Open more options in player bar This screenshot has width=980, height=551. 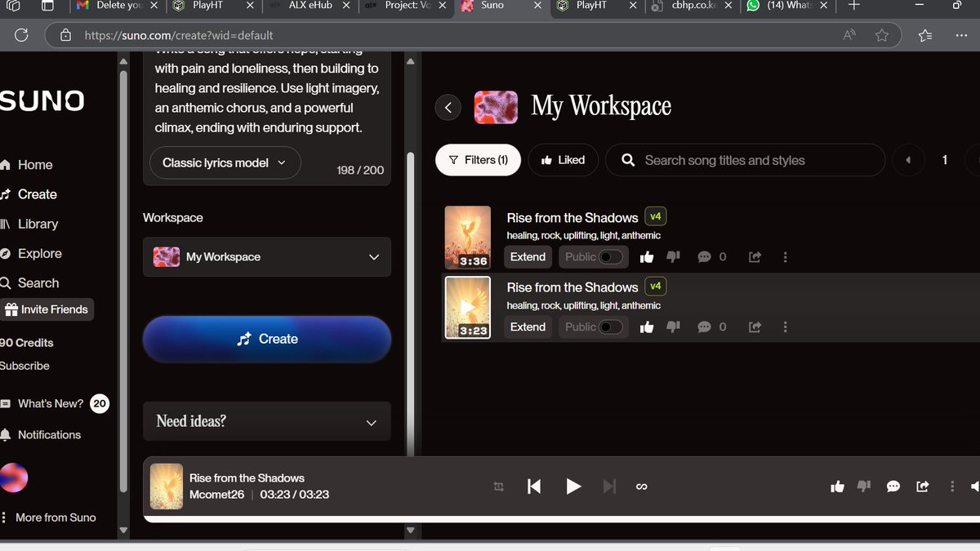pyautogui.click(x=952, y=487)
